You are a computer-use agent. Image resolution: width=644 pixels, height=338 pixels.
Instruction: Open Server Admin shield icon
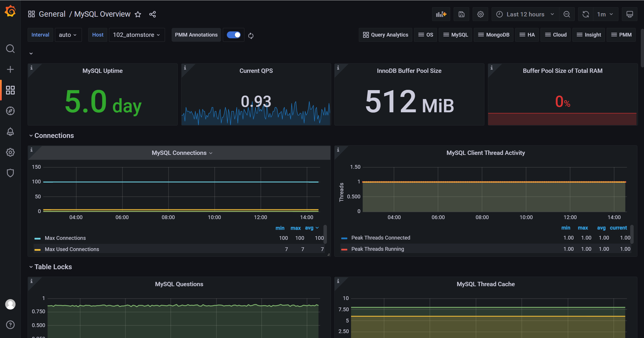(x=10, y=173)
